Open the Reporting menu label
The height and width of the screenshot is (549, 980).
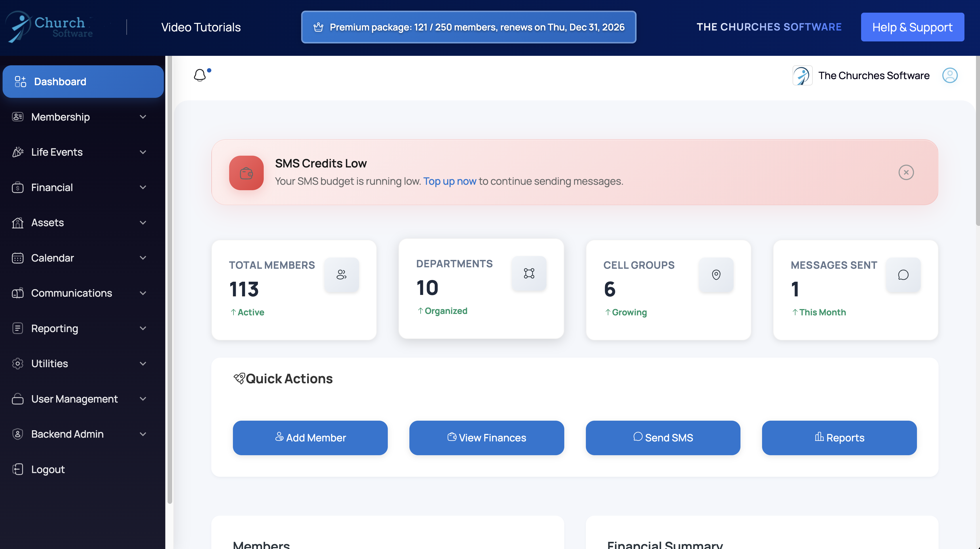[54, 329]
